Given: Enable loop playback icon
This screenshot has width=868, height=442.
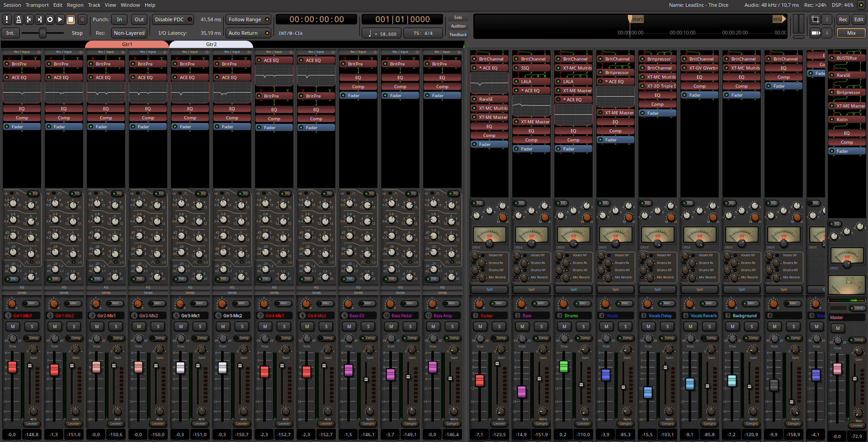Looking at the screenshot, I should pyautogui.click(x=50, y=19).
